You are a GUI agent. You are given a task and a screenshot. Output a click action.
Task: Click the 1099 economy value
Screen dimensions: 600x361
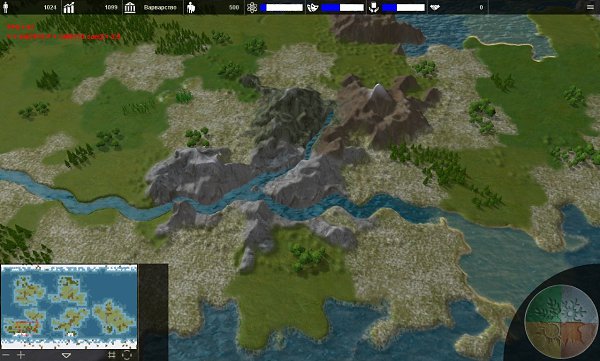click(x=111, y=7)
